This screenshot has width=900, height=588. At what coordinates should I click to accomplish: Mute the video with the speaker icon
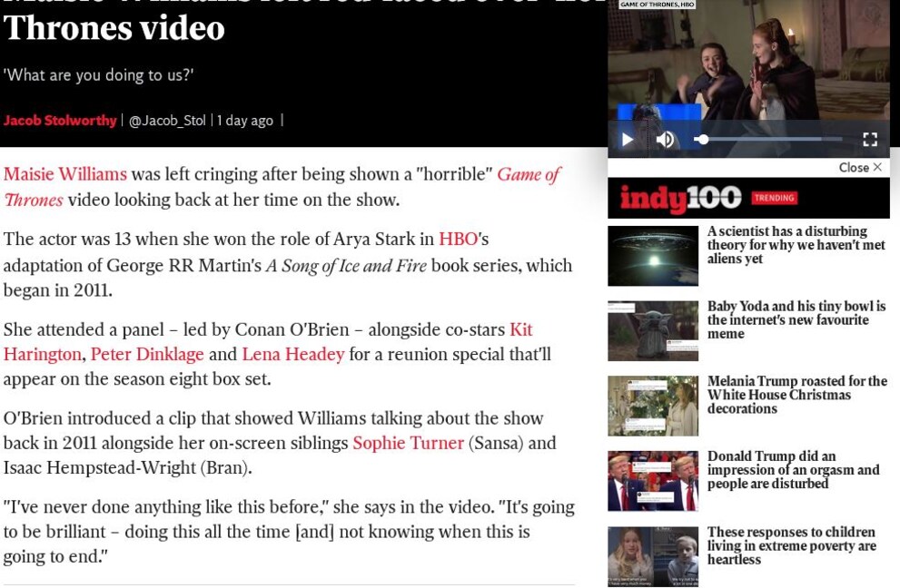click(x=665, y=140)
